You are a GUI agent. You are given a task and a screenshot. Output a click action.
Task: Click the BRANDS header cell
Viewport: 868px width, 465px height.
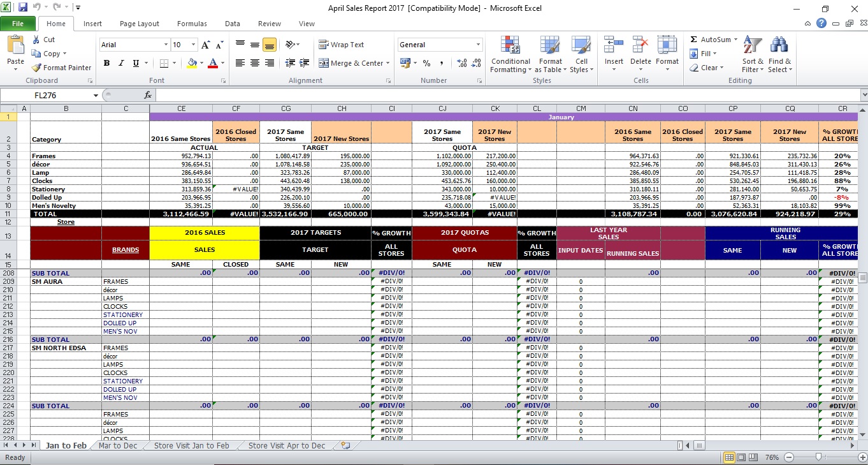coord(126,249)
